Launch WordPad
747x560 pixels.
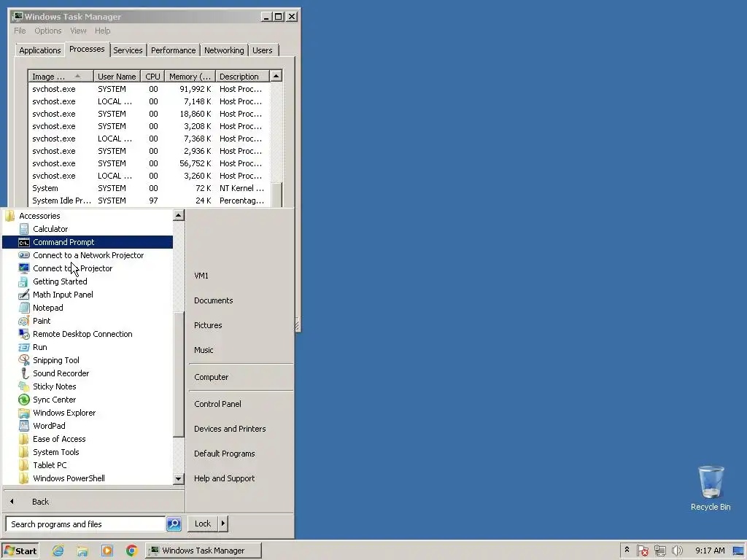pyautogui.click(x=49, y=426)
